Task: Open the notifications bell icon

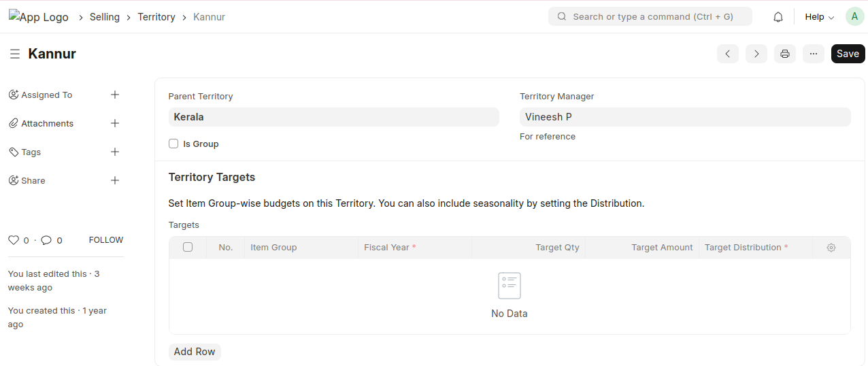Action: coord(778,17)
